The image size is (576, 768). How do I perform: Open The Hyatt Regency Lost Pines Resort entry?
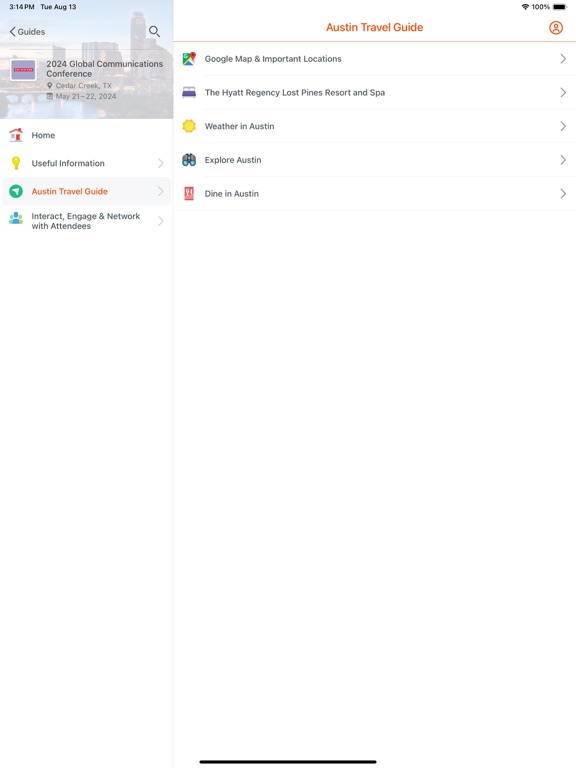coord(375,93)
